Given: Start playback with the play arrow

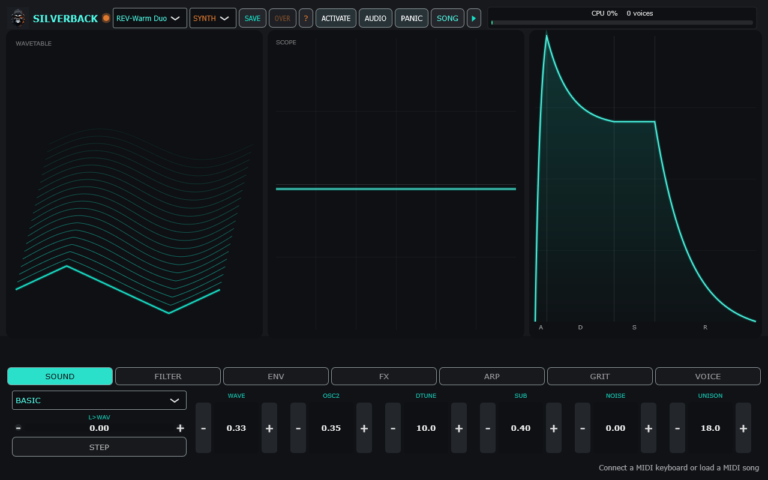Looking at the screenshot, I should click(474, 18).
